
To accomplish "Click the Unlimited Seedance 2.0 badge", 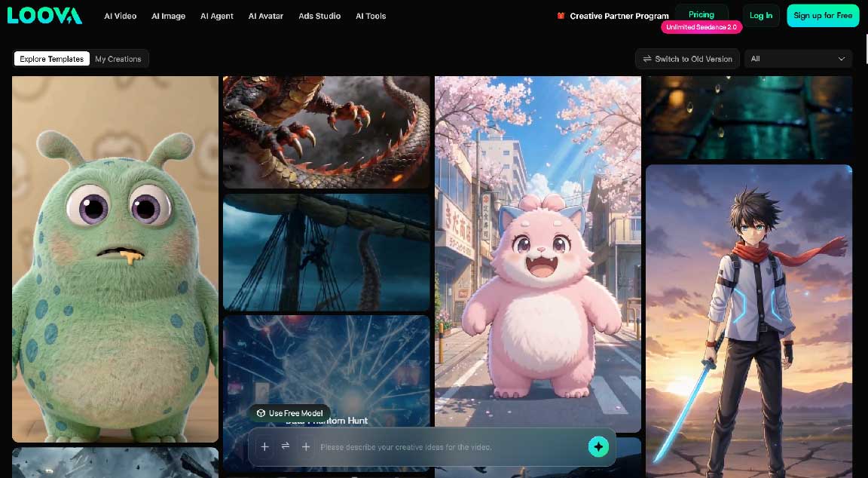I will pyautogui.click(x=701, y=27).
